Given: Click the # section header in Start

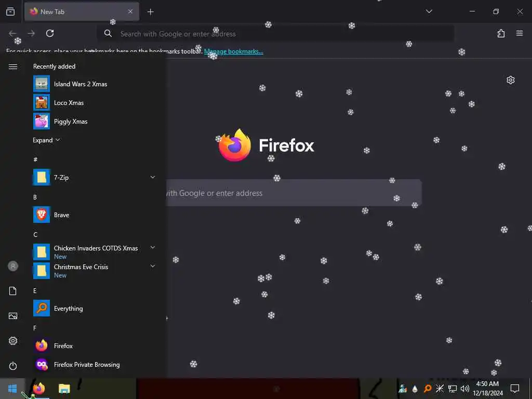Looking at the screenshot, I should pyautogui.click(x=35, y=159).
